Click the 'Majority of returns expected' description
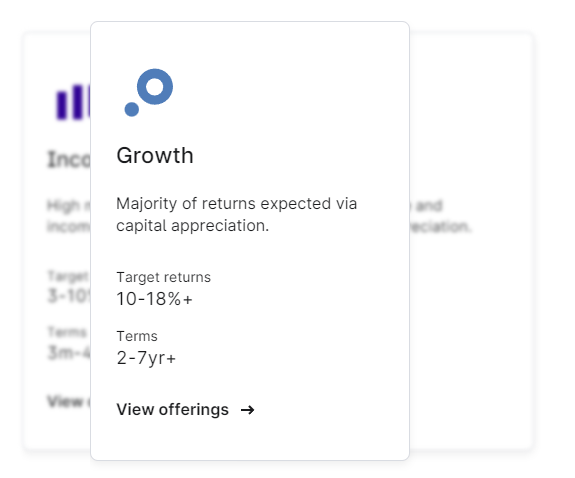The height and width of the screenshot is (478, 575). point(237,204)
